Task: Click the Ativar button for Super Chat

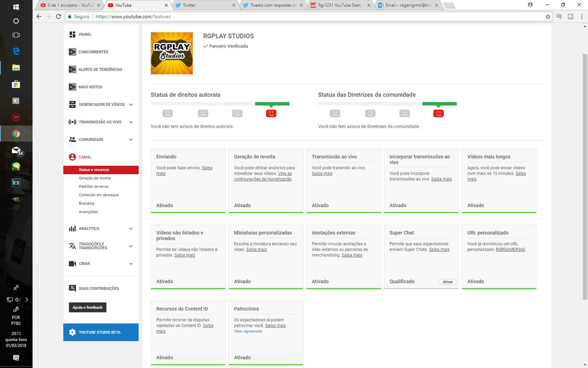Action: pyautogui.click(x=448, y=282)
